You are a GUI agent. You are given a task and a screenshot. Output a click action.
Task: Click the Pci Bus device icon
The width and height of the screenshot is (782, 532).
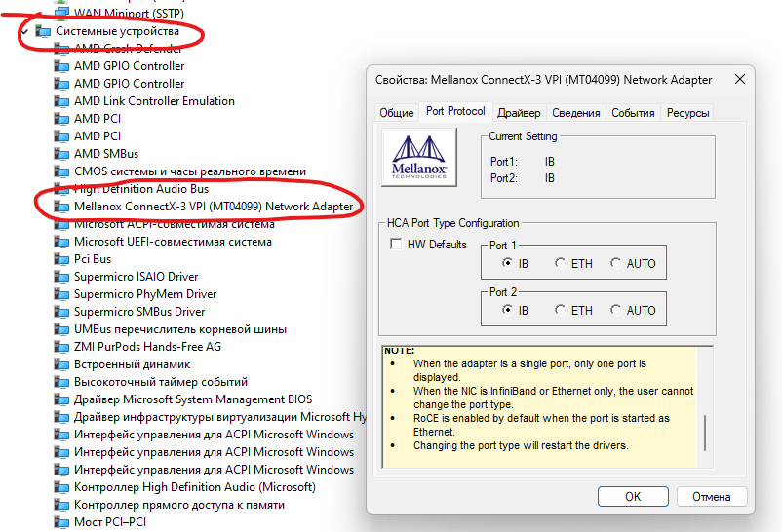click(61, 259)
